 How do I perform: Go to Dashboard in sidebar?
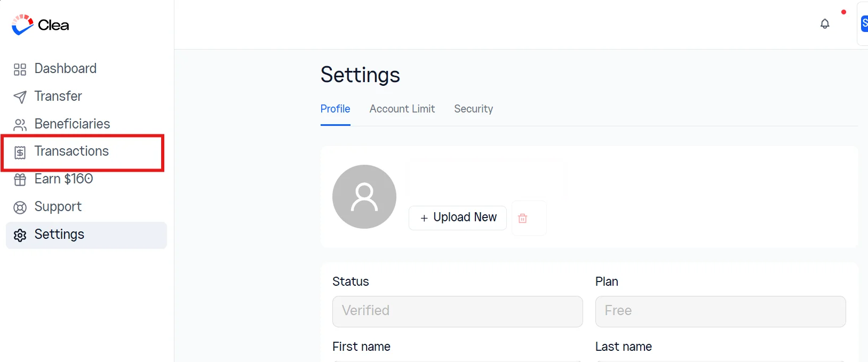tap(86, 69)
